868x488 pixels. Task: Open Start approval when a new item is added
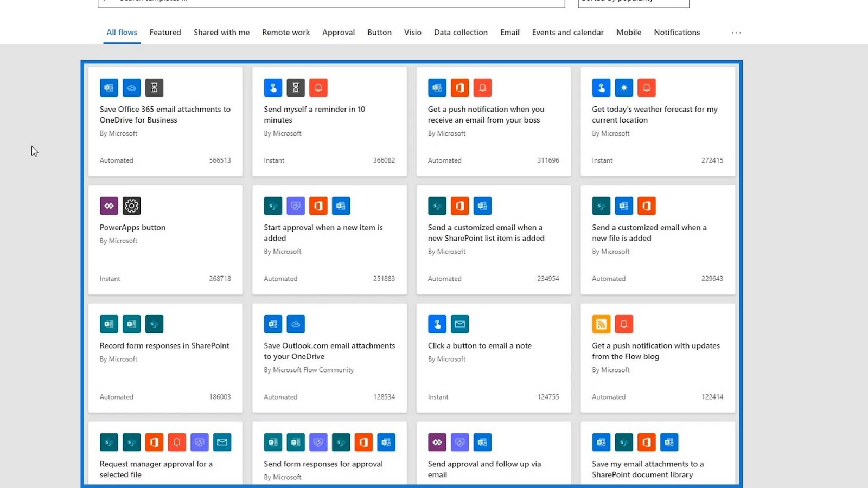[x=330, y=240]
